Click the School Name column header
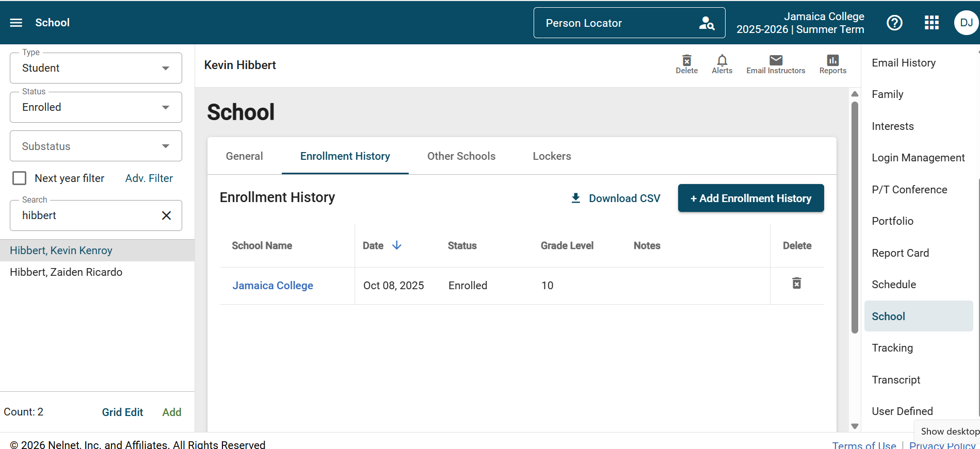This screenshot has height=449, width=980. (262, 246)
